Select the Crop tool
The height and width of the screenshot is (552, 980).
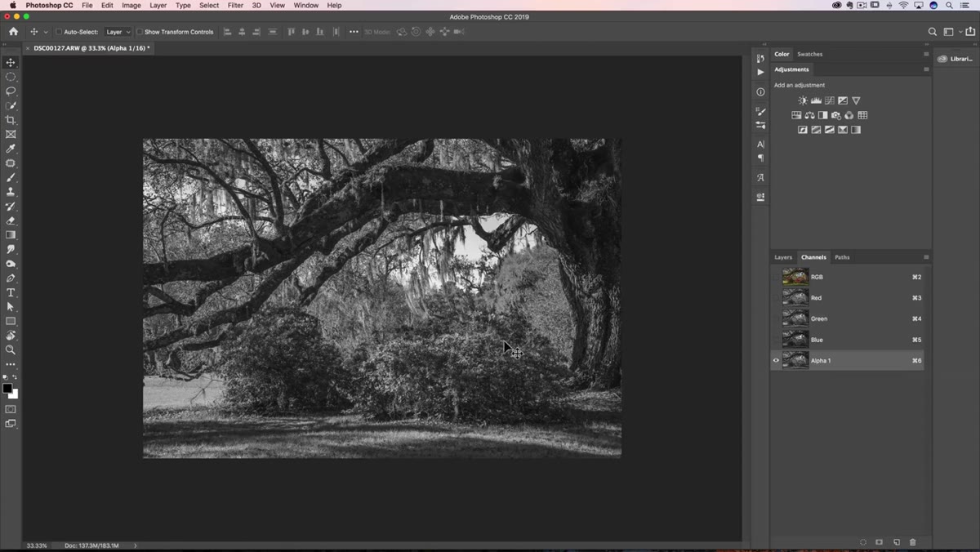[x=11, y=120]
